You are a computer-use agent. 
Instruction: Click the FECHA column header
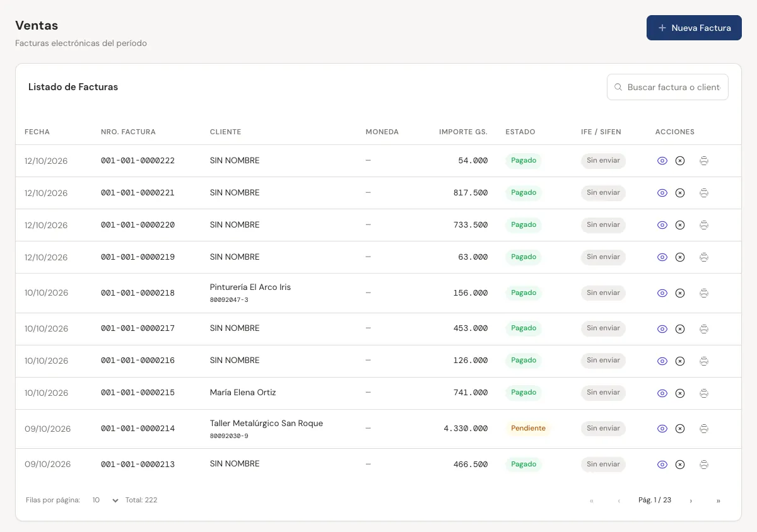pyautogui.click(x=37, y=132)
